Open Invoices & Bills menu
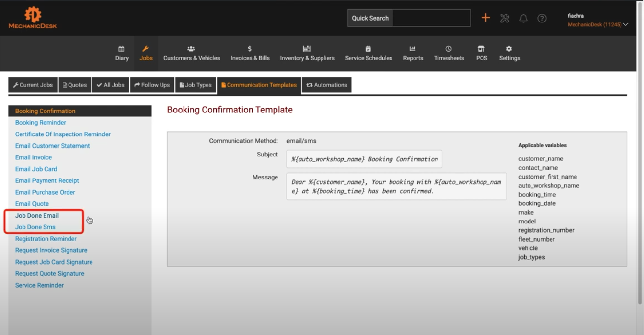Viewport: 644px width, 335px height. pos(250,53)
